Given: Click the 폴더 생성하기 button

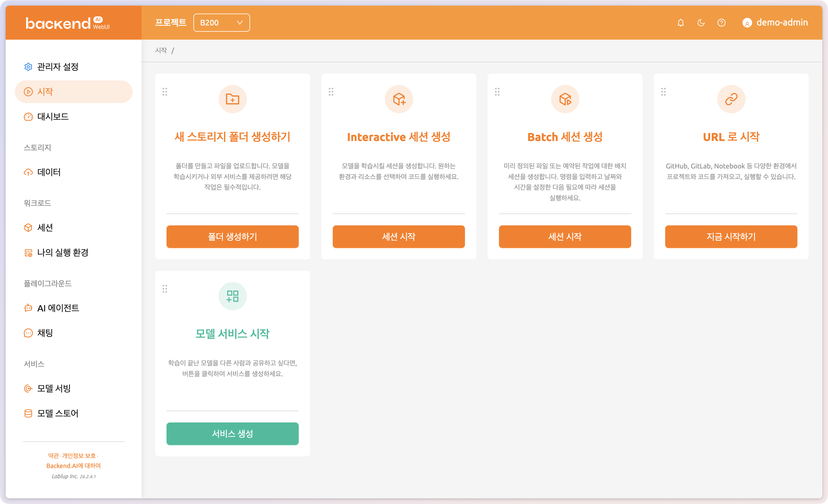Looking at the screenshot, I should pos(232,236).
